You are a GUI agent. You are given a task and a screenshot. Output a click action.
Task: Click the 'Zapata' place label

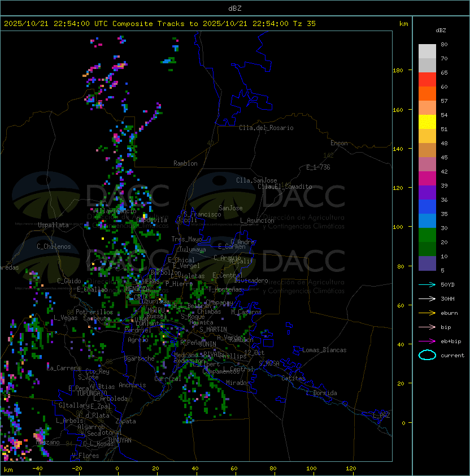click(x=125, y=421)
